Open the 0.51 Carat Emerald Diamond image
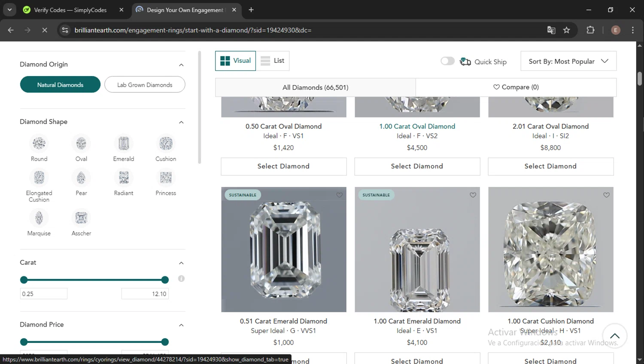 pos(284,249)
